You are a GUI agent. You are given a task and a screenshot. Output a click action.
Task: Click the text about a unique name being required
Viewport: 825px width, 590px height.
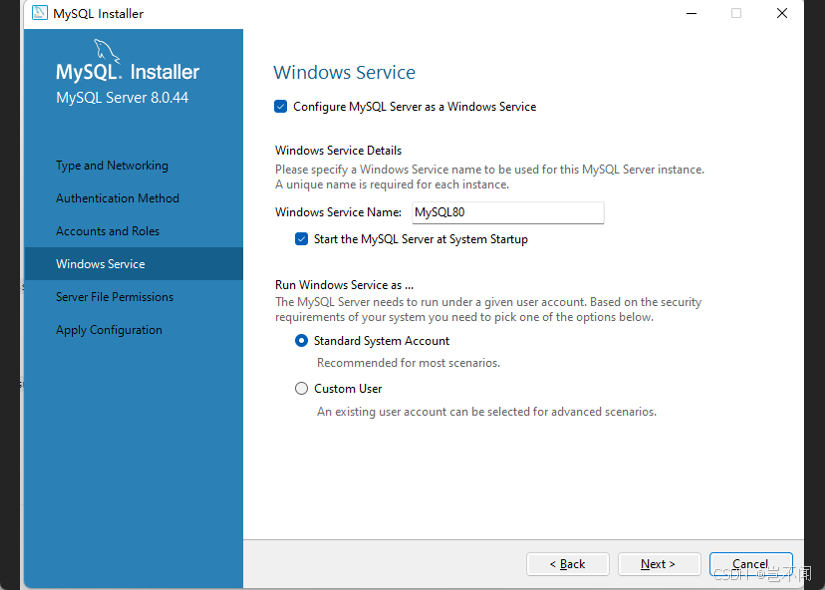392,185
